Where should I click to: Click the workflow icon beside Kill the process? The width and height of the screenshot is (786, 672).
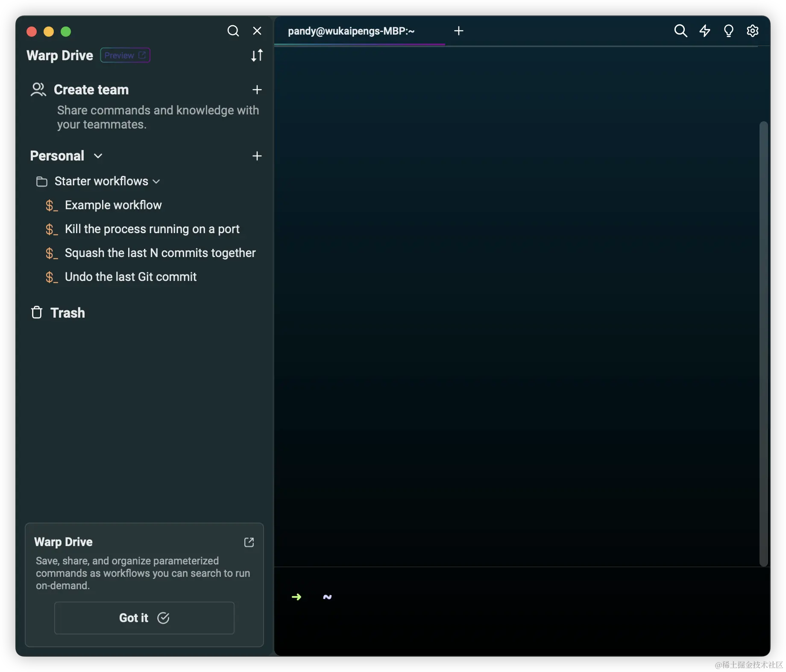[x=51, y=229]
